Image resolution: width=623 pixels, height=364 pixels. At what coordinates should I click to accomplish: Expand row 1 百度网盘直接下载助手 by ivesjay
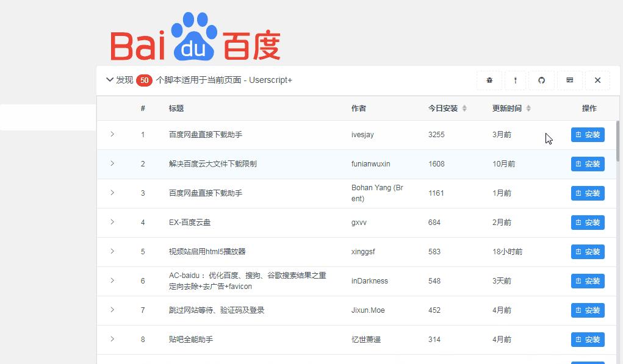click(112, 134)
